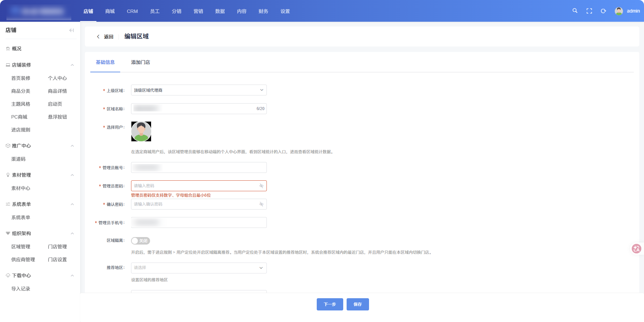Open the 推荐地区 dropdown
This screenshot has height=322, width=644.
point(199,268)
